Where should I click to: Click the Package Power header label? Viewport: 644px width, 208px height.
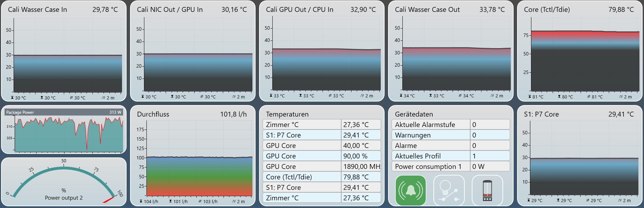(20, 112)
